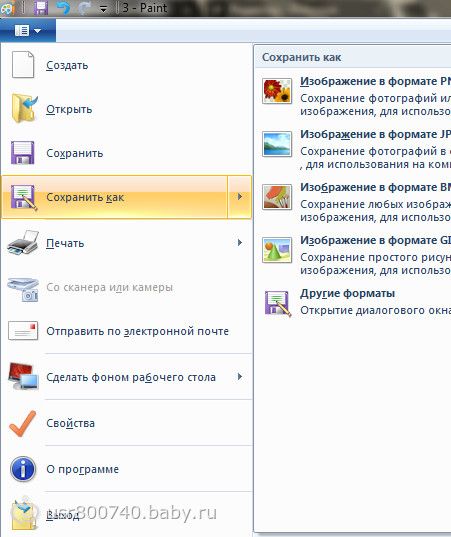The width and height of the screenshot is (451, 537).
Task: Click the folder icon for Открыть
Action: tap(23, 108)
